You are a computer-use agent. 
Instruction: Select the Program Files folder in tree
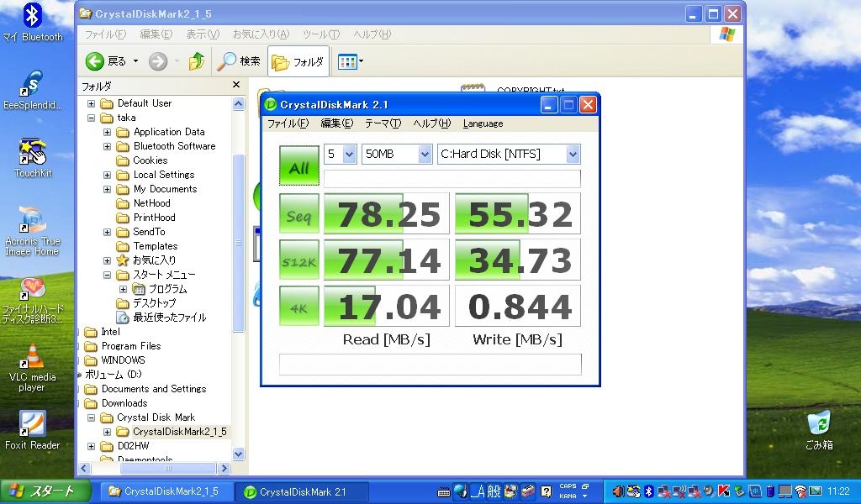coord(130,346)
